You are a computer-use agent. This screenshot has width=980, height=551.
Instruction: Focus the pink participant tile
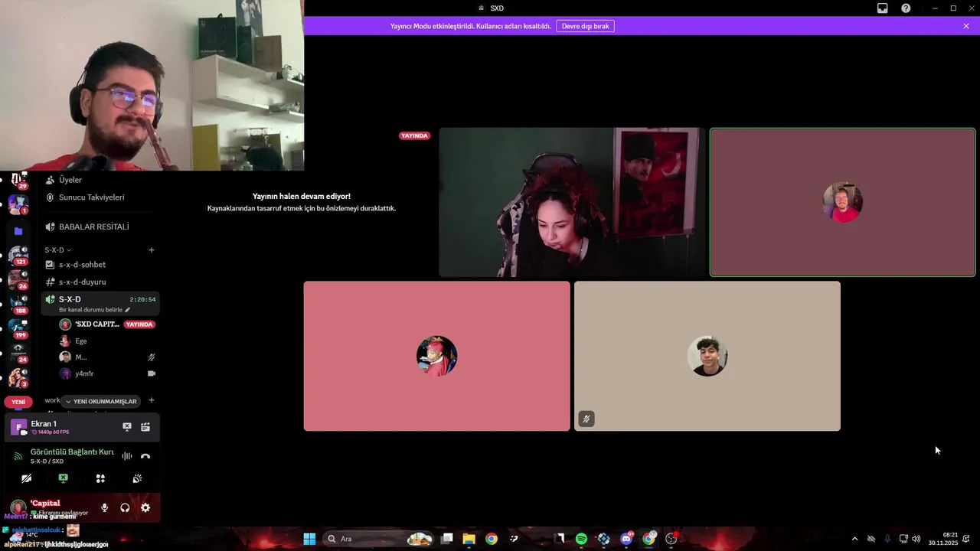436,356
